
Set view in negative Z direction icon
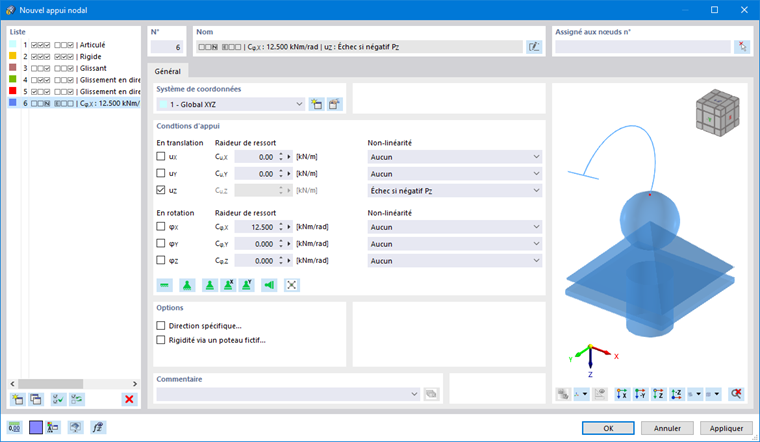pyautogui.click(x=677, y=394)
